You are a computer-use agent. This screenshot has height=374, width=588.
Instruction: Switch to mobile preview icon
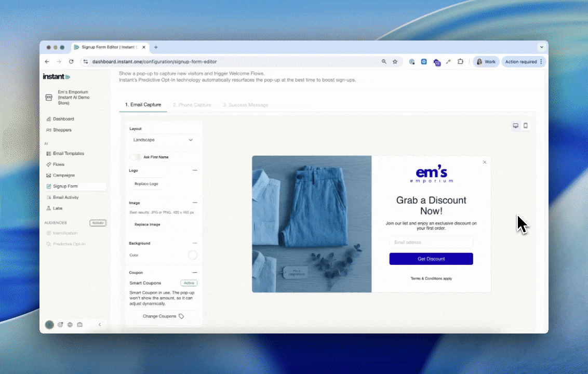[x=525, y=126]
